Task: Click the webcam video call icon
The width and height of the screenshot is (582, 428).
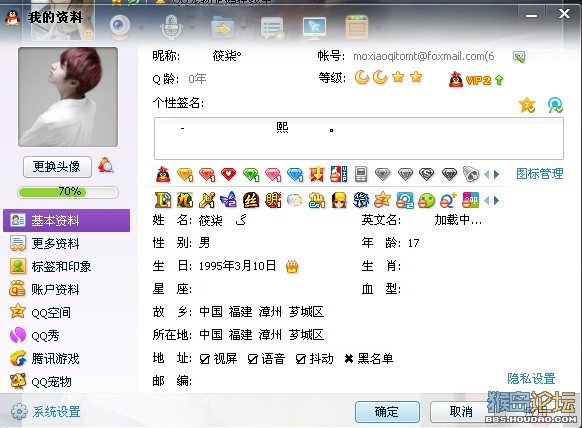Action: pyautogui.click(x=120, y=27)
